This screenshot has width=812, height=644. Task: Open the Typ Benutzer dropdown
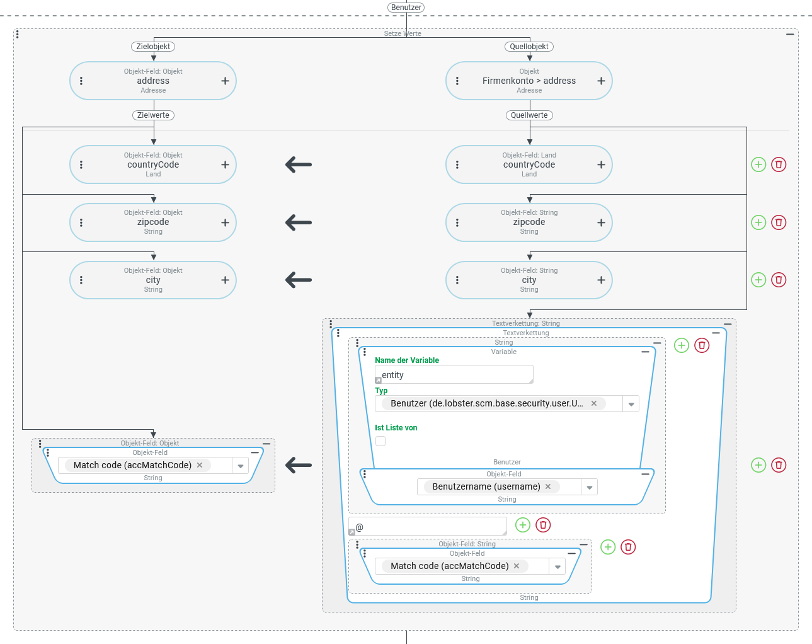631,404
